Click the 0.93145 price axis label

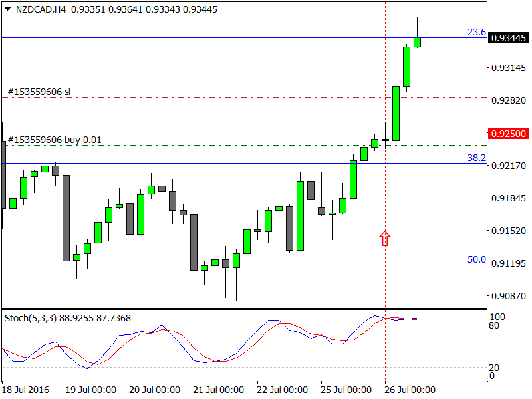coord(509,68)
